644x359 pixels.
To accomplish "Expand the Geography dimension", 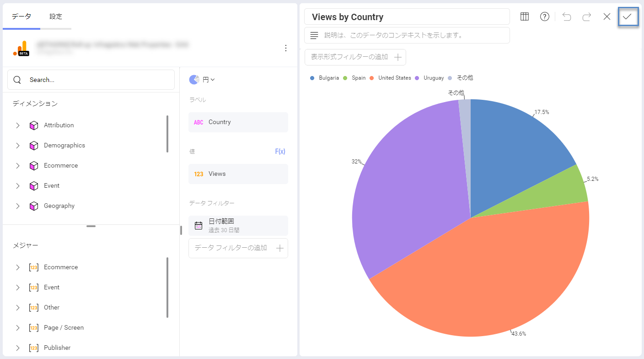I will (x=18, y=206).
